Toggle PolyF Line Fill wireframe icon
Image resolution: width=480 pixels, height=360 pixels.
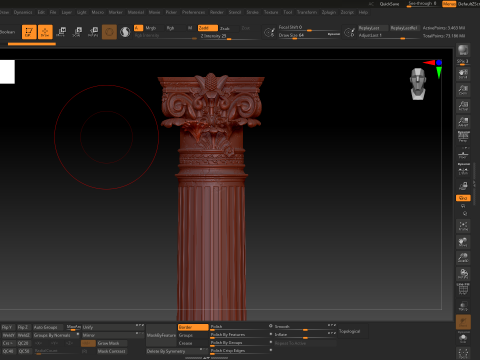click(x=463, y=289)
